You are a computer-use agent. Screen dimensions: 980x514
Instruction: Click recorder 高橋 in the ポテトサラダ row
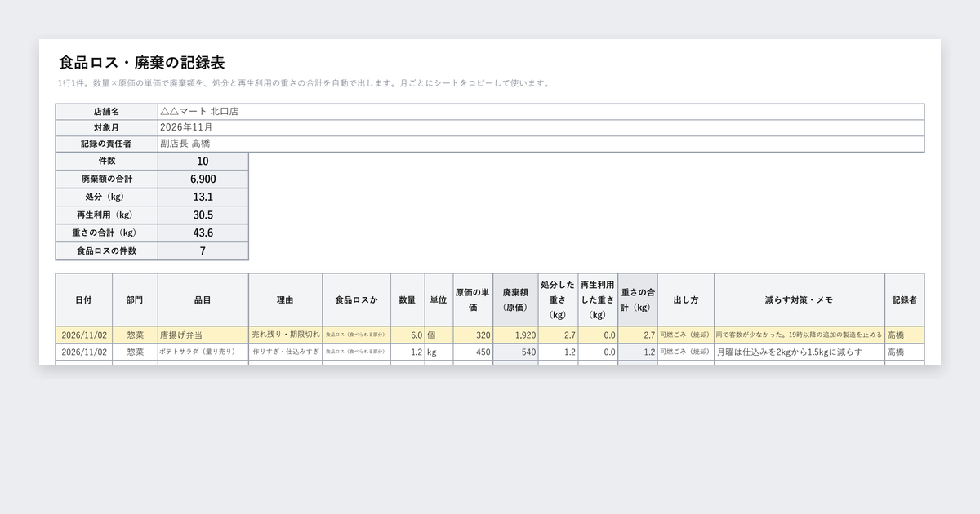(904, 352)
